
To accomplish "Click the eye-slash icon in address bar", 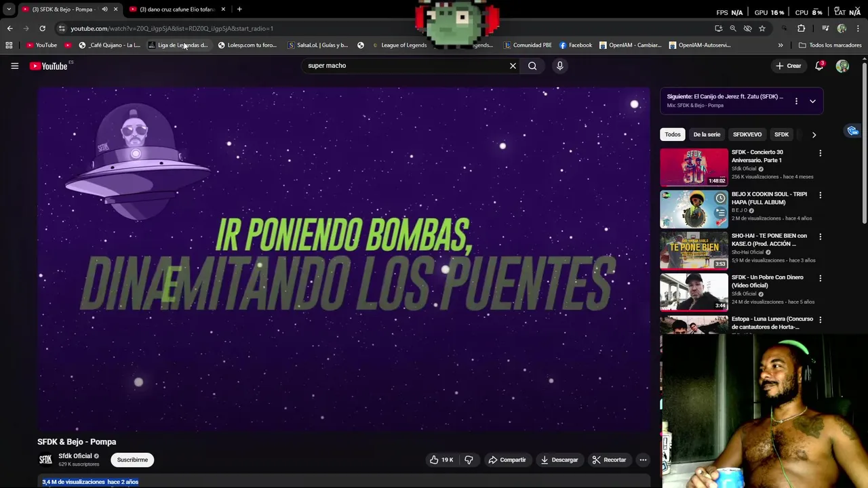I will [x=747, y=28].
